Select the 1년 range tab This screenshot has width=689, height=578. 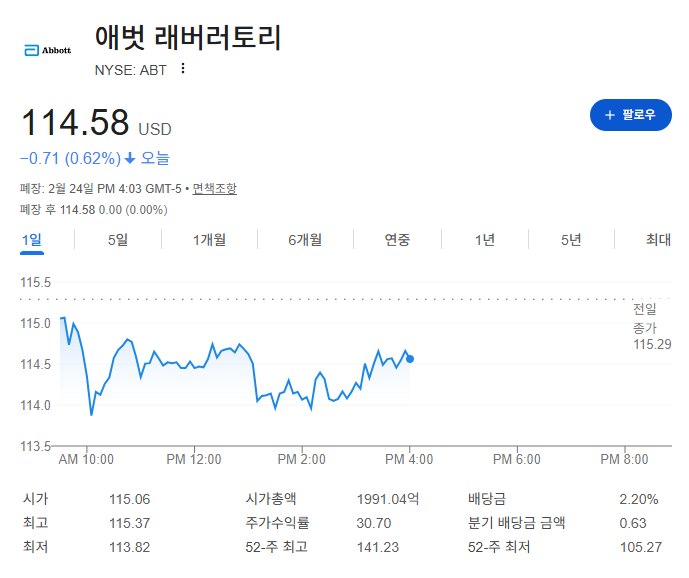[485, 240]
